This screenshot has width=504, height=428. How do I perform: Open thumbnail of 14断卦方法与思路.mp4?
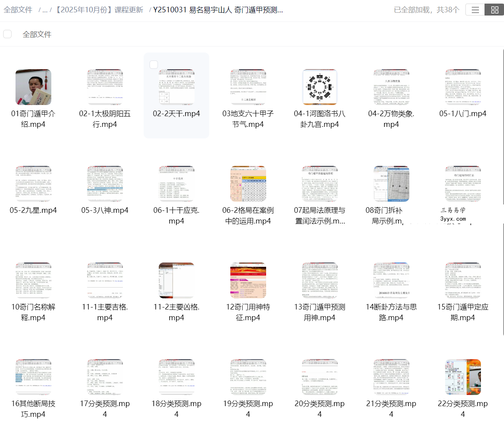tap(391, 280)
